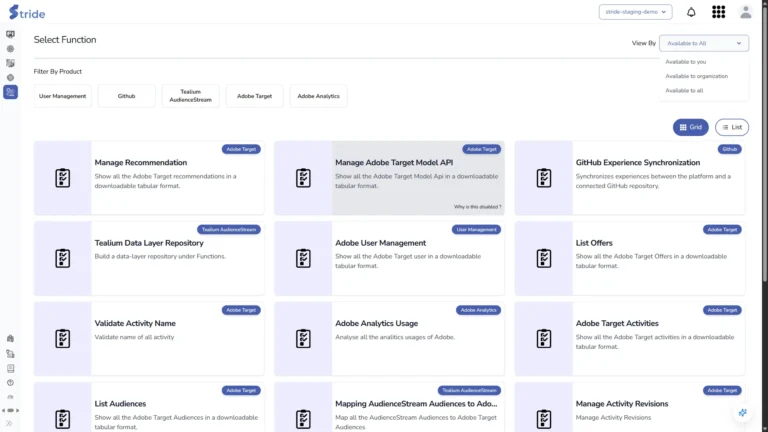Click Tealium AudienceStream tag on Tealium Data Layer card

pos(229,229)
